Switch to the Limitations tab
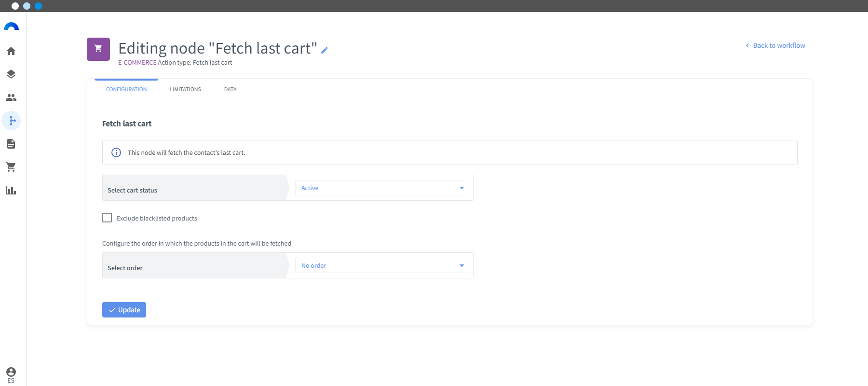The image size is (868, 386). pos(186,89)
